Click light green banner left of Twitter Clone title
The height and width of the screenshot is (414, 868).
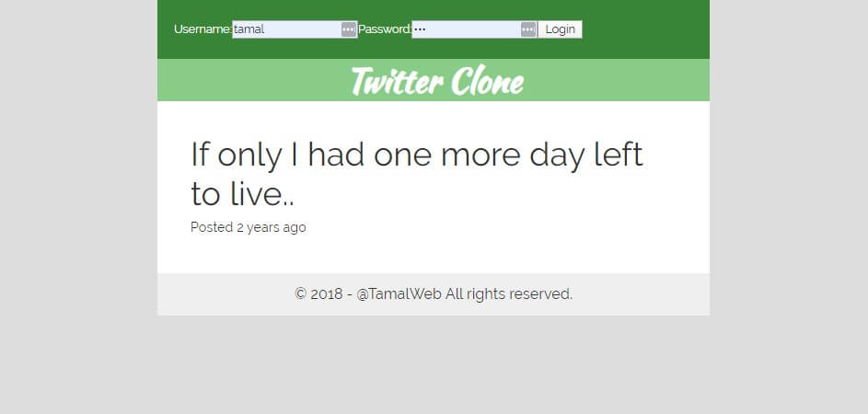(x=252, y=80)
